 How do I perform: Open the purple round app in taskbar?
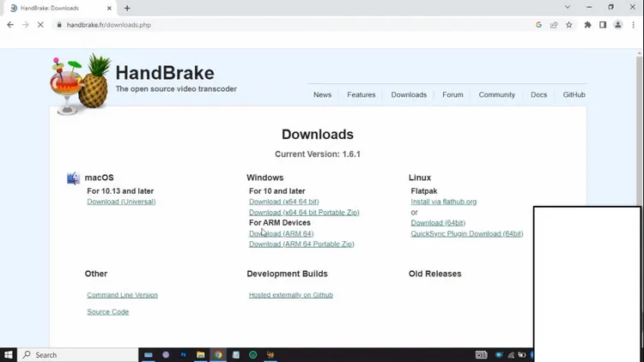166,354
